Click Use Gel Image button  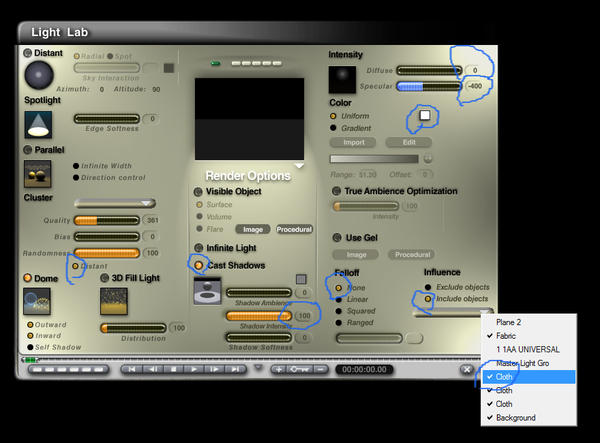coord(356,254)
